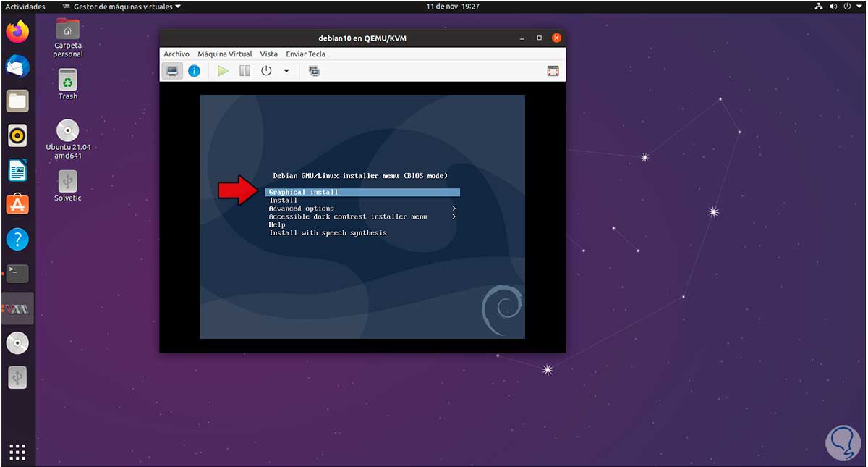Select the Carpeta personal desktop folder
868x467 pixels.
coord(68,38)
